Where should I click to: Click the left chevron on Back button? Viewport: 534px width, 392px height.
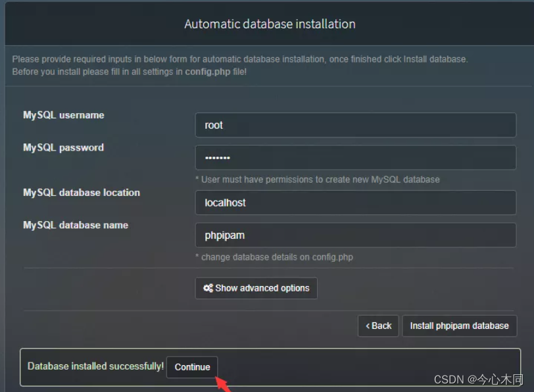[368, 326]
